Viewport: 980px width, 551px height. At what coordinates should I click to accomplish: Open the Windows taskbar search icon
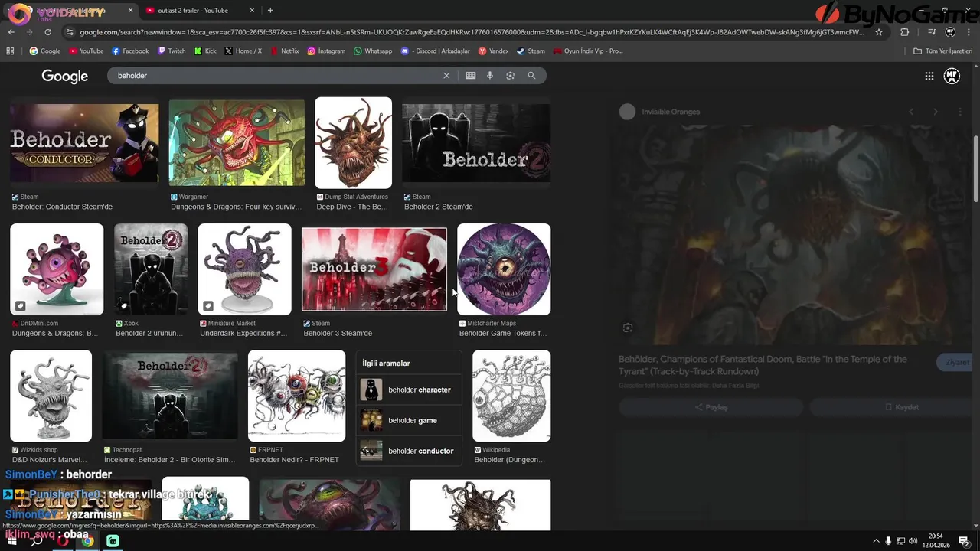(x=36, y=540)
